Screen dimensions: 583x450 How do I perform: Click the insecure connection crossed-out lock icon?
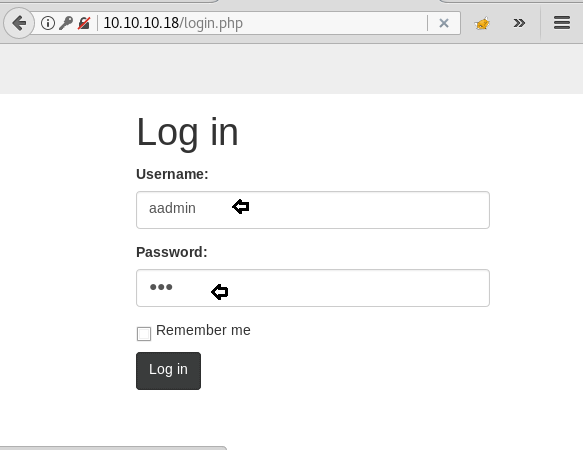pos(84,23)
